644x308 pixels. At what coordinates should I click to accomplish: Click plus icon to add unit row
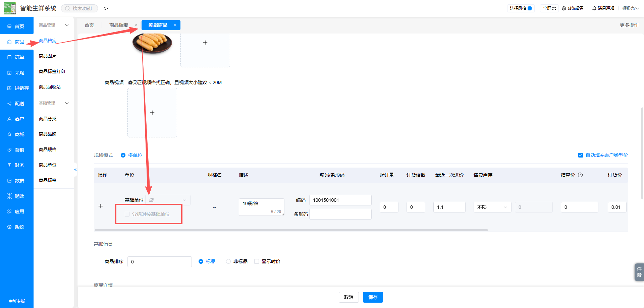click(101, 206)
